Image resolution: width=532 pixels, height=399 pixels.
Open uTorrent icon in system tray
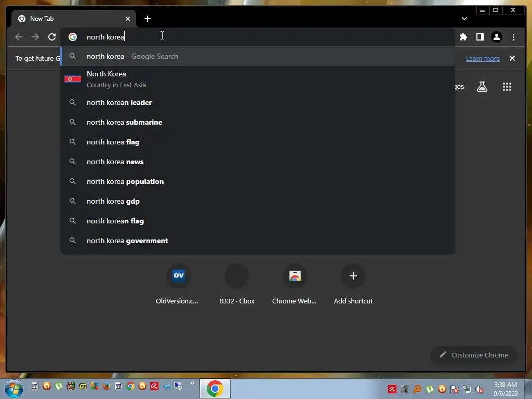[430, 389]
